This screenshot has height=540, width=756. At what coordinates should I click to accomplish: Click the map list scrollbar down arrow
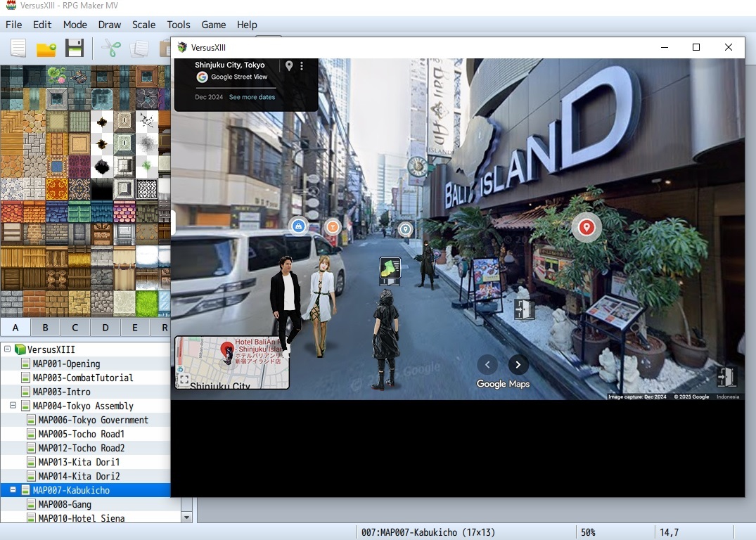(x=186, y=517)
